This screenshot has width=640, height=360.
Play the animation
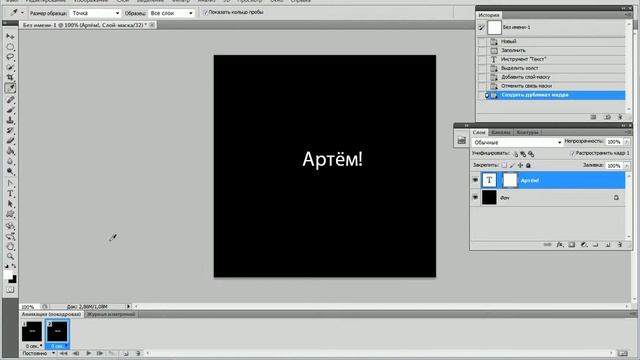point(88,353)
